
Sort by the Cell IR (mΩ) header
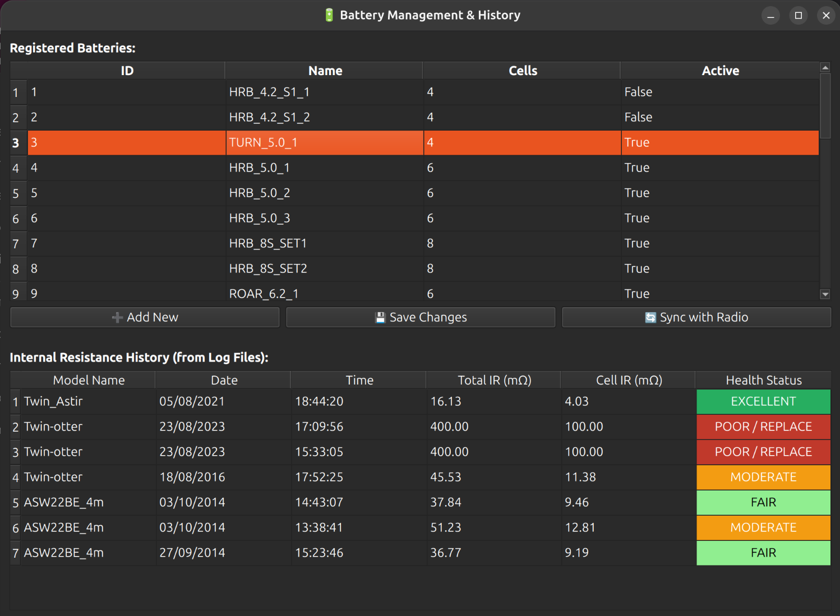coord(629,380)
